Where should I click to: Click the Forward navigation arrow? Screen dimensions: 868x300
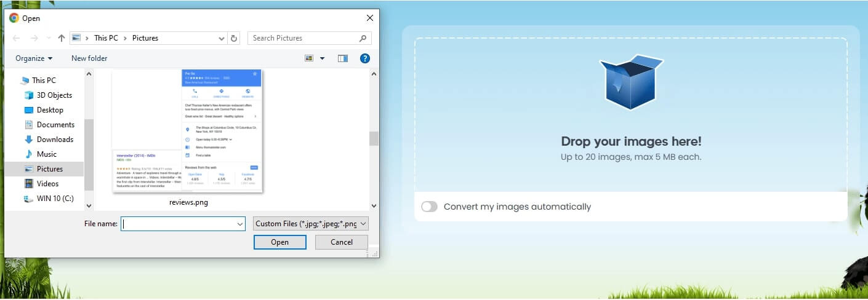(x=34, y=38)
